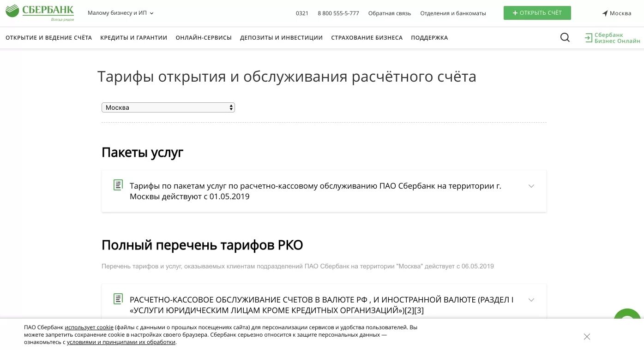Open the ОНЛАЙН-СЕРВИСЫ menu

[x=204, y=38]
